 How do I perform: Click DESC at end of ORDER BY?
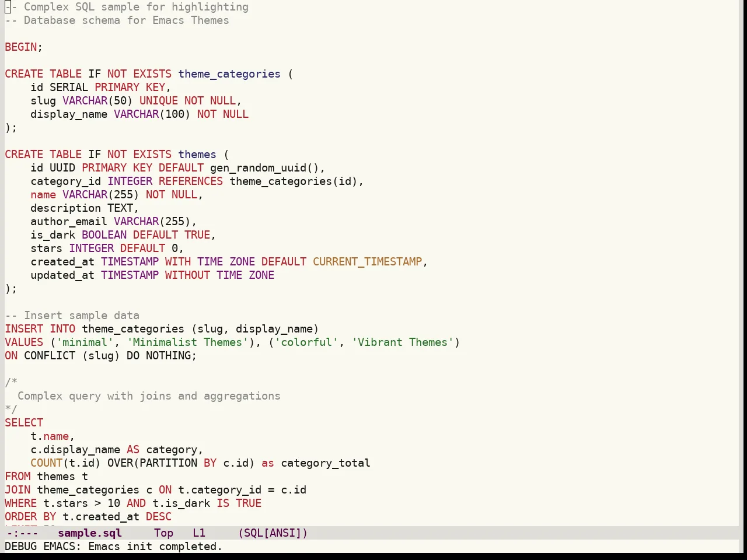(159, 517)
